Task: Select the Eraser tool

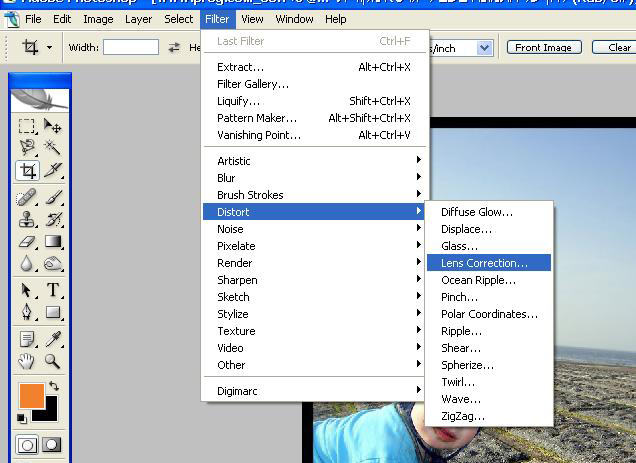Action: tap(27, 242)
